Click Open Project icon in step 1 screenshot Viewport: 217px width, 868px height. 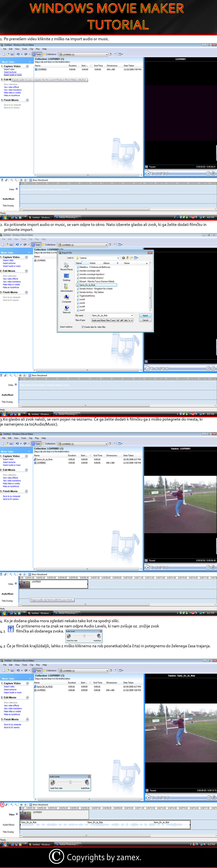8,54
